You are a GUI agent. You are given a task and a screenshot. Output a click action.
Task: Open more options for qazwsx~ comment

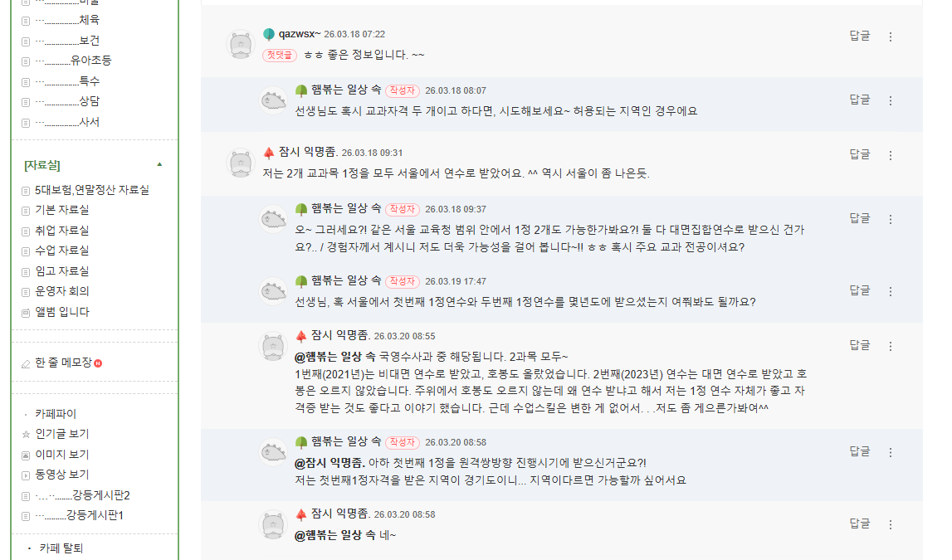pyautogui.click(x=891, y=37)
